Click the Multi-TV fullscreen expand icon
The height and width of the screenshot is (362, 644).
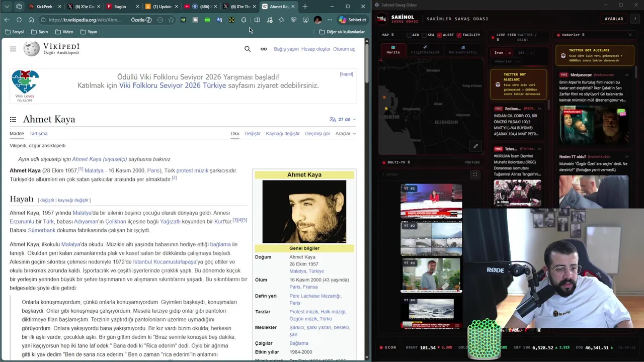tap(475, 174)
